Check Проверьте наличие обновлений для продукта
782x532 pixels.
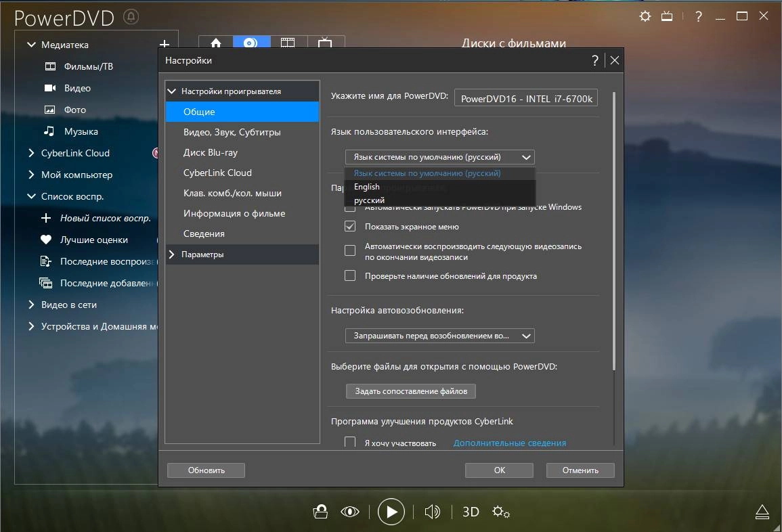pos(350,275)
